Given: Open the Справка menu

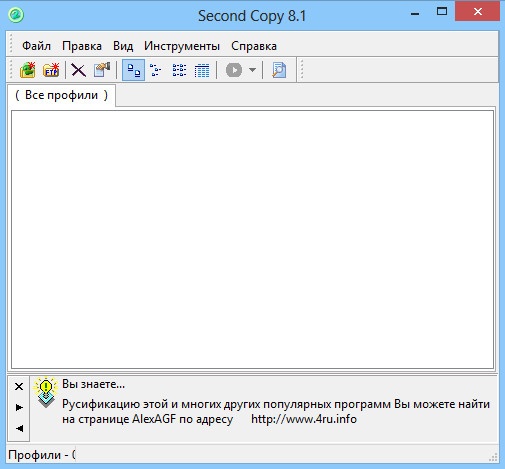Looking at the screenshot, I should 254,46.
